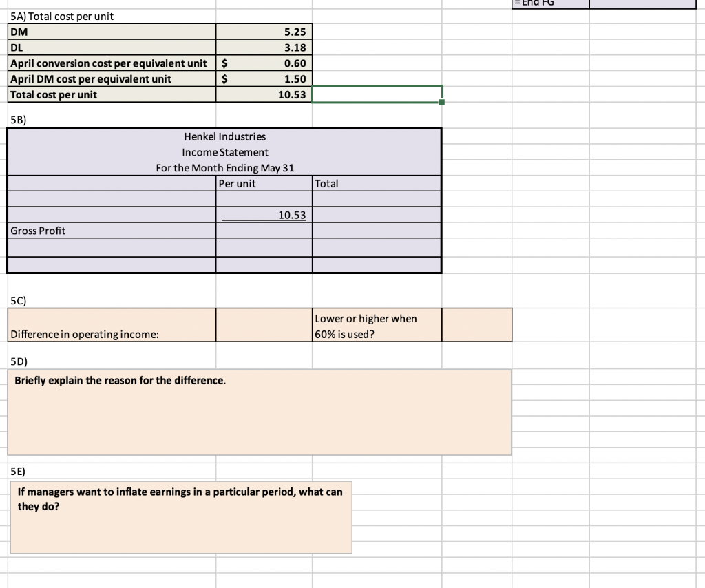Grab the fill handle of the selected cell
705x588 pixels.
pyautogui.click(x=442, y=102)
